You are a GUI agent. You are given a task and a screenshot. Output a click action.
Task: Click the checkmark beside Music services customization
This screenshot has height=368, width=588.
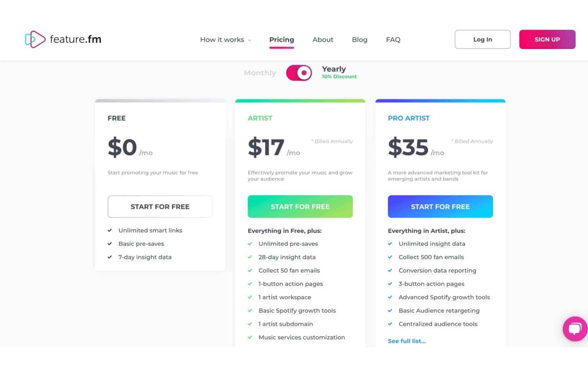pyautogui.click(x=250, y=337)
